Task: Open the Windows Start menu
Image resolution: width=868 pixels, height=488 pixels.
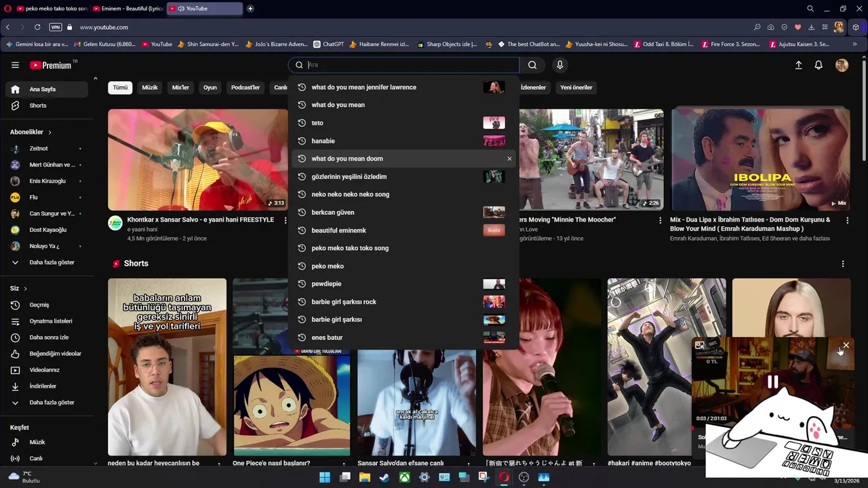Action: pyautogui.click(x=325, y=477)
